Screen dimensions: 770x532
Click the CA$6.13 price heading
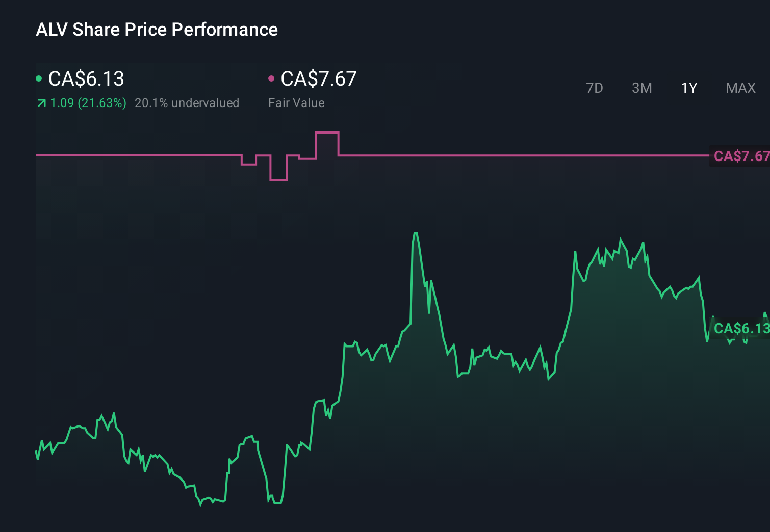tap(85, 78)
